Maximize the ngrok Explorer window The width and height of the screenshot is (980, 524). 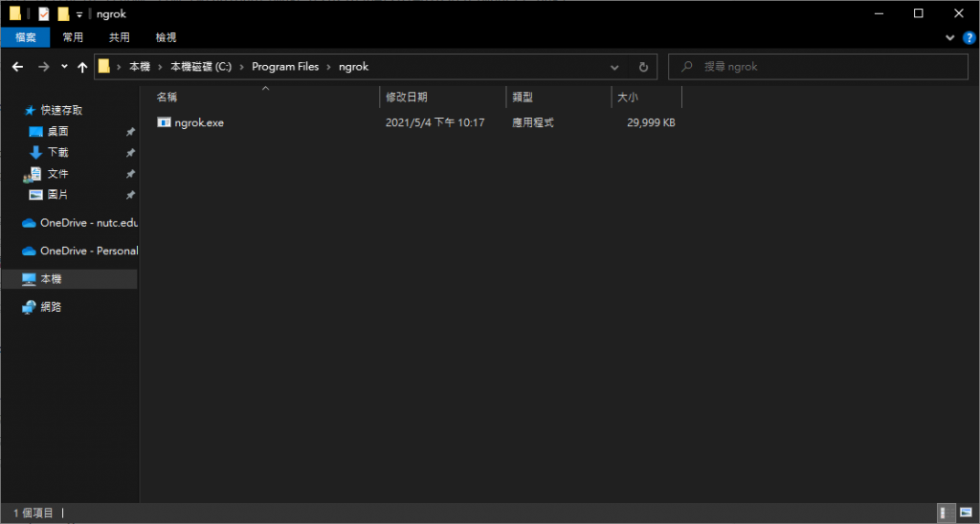918,13
